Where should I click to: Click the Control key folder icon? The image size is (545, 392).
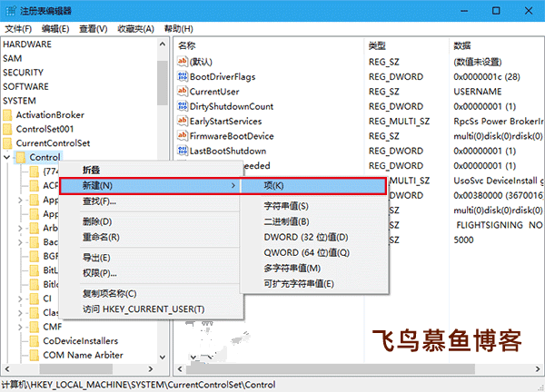click(x=21, y=157)
